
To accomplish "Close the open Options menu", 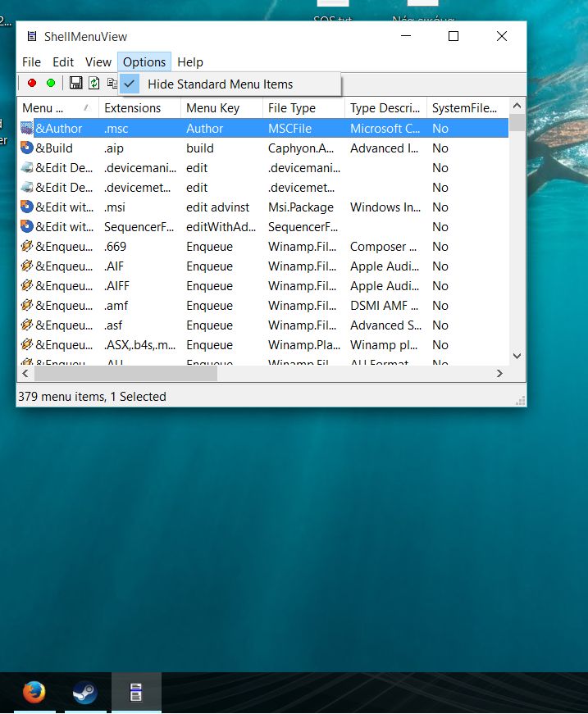I will pyautogui.click(x=144, y=62).
